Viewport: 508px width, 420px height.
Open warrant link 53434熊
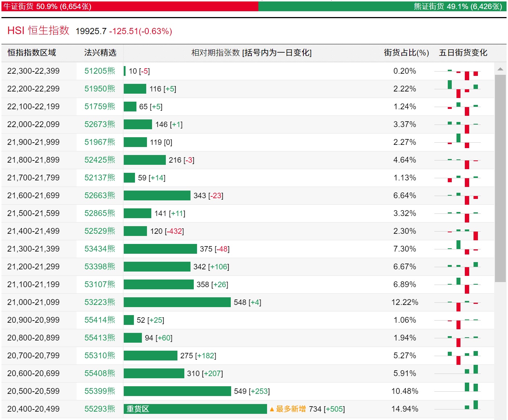tap(100, 249)
